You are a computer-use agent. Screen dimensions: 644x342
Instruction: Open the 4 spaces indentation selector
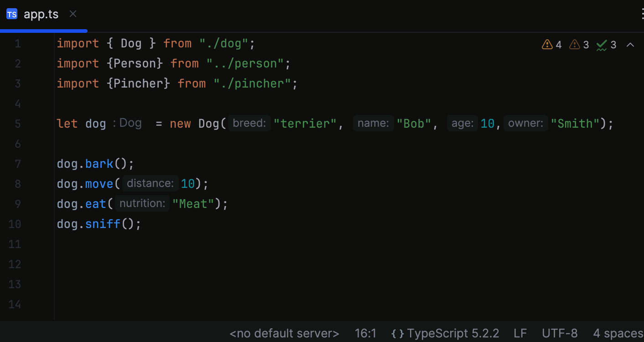(618, 333)
